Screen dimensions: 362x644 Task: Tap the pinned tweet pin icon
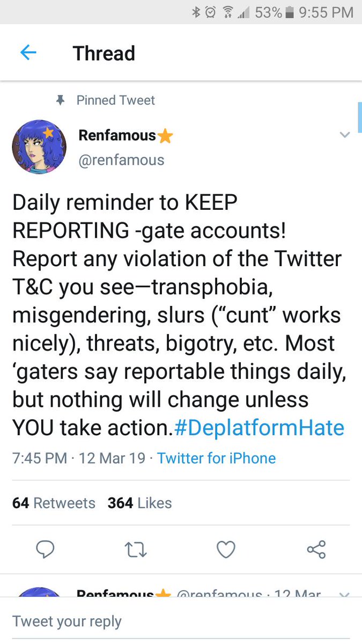(x=61, y=100)
